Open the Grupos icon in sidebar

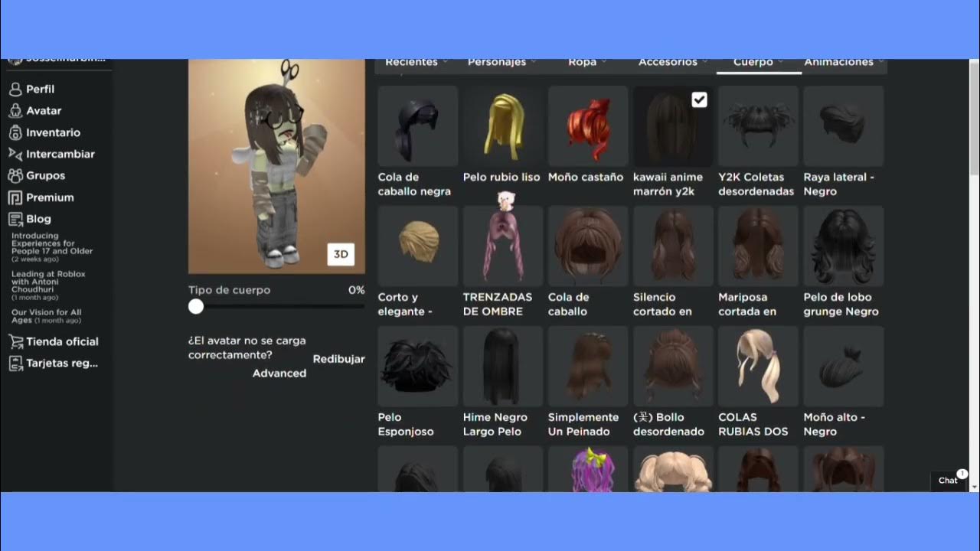tap(15, 175)
